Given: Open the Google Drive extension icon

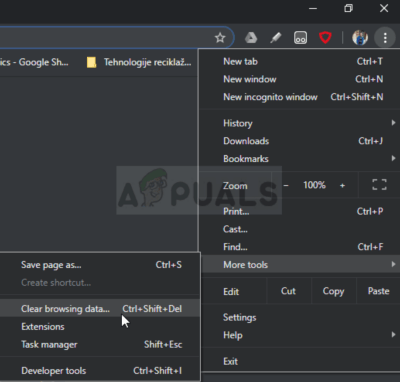Looking at the screenshot, I should click(x=251, y=38).
